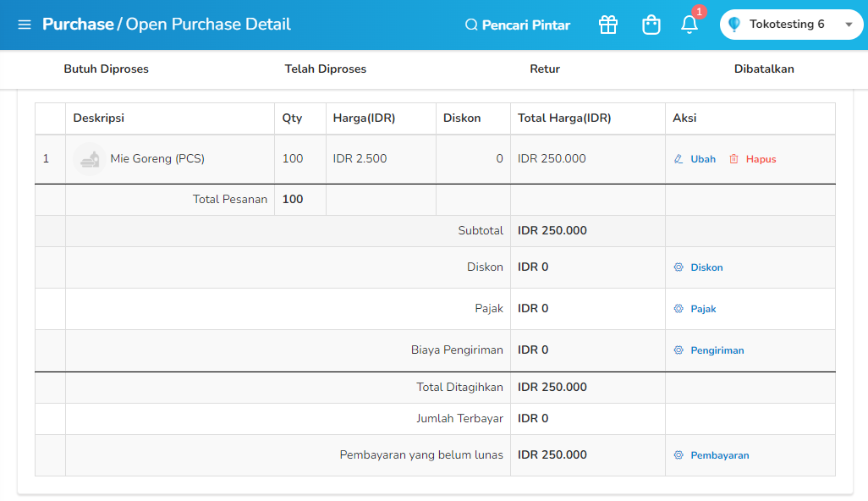Open the shopping bag icon
This screenshot has width=868, height=501.
pyautogui.click(x=651, y=25)
